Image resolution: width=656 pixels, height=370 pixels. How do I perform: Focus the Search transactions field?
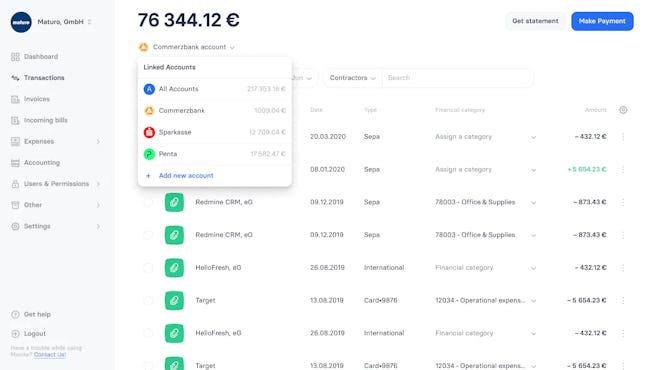pyautogui.click(x=458, y=78)
